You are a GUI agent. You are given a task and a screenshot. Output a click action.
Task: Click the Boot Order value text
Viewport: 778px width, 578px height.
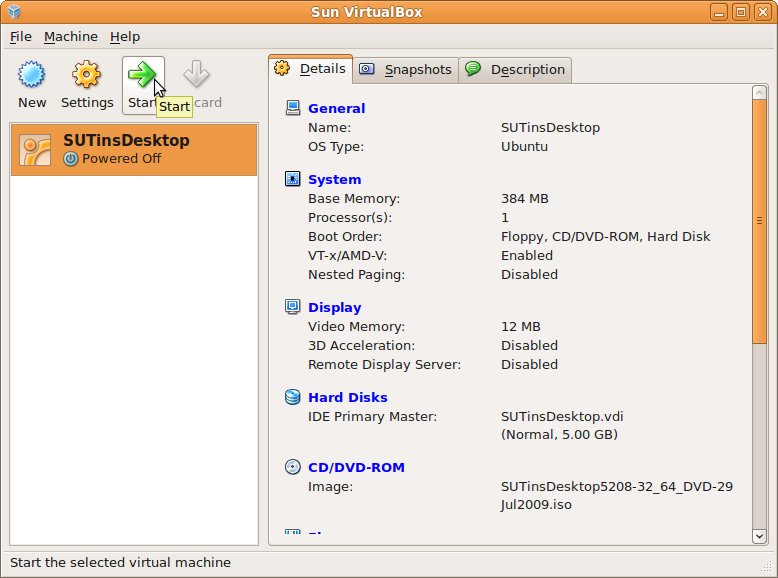(605, 237)
